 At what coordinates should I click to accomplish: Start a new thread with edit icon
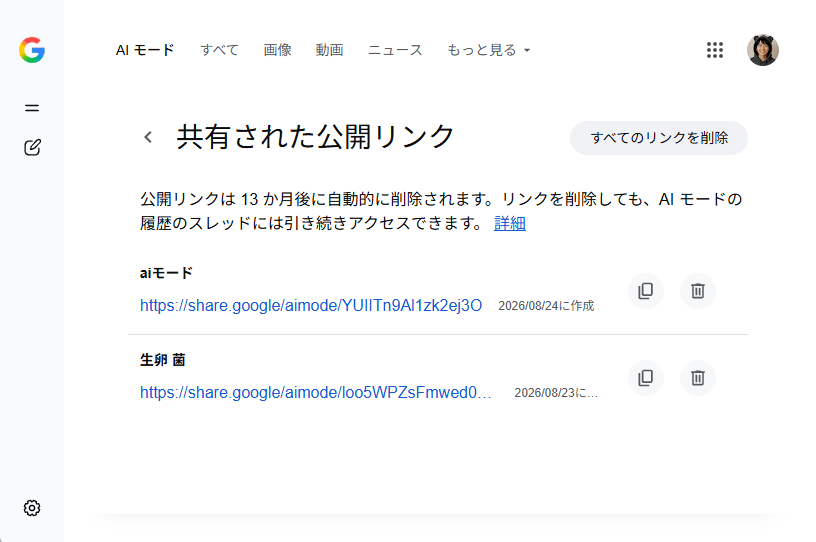click(x=32, y=147)
